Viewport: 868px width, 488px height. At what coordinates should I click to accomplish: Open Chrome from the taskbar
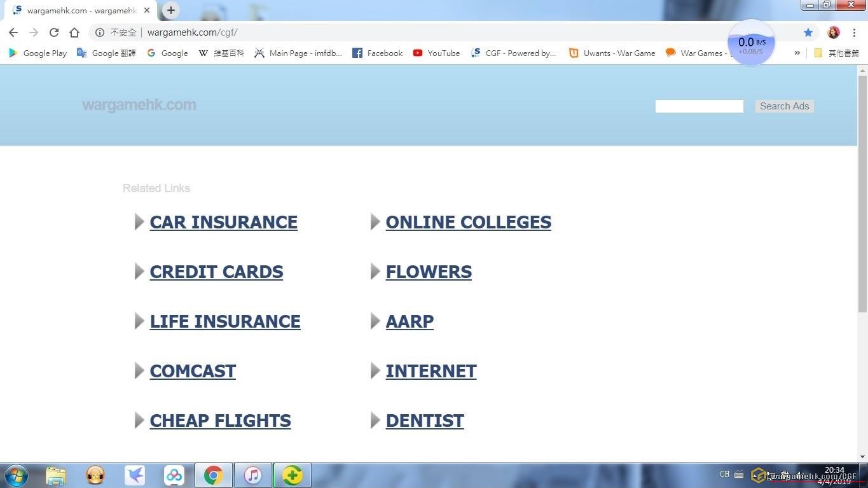pos(213,475)
